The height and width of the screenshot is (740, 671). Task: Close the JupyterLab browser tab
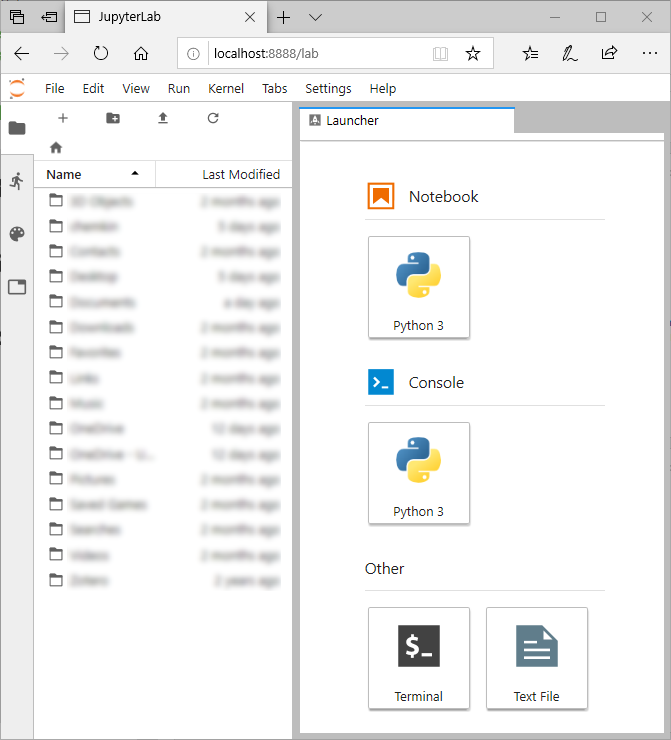(250, 17)
